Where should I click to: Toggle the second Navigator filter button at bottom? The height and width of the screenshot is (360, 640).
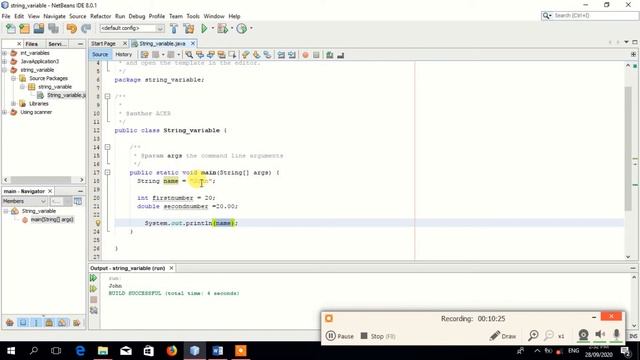(x=23, y=322)
